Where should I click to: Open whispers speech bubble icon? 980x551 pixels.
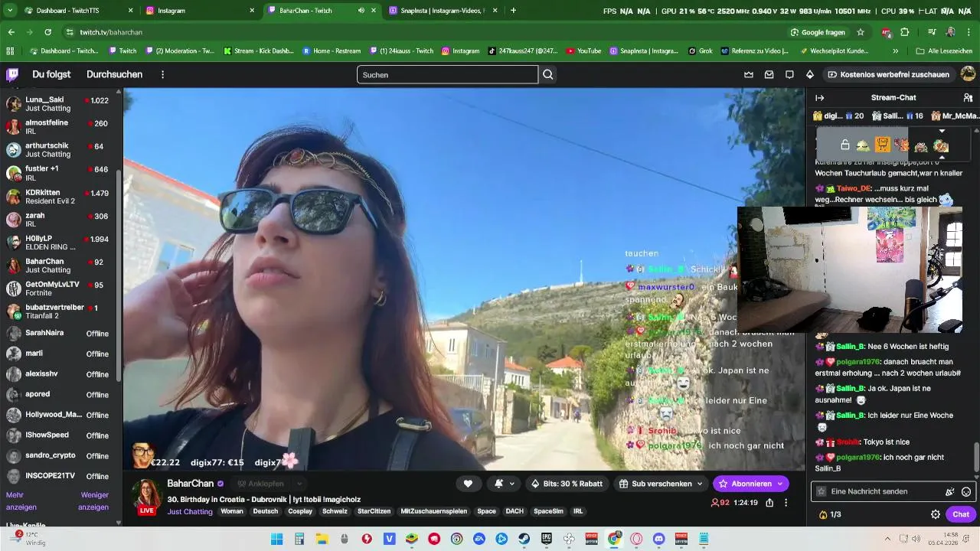[789, 74]
